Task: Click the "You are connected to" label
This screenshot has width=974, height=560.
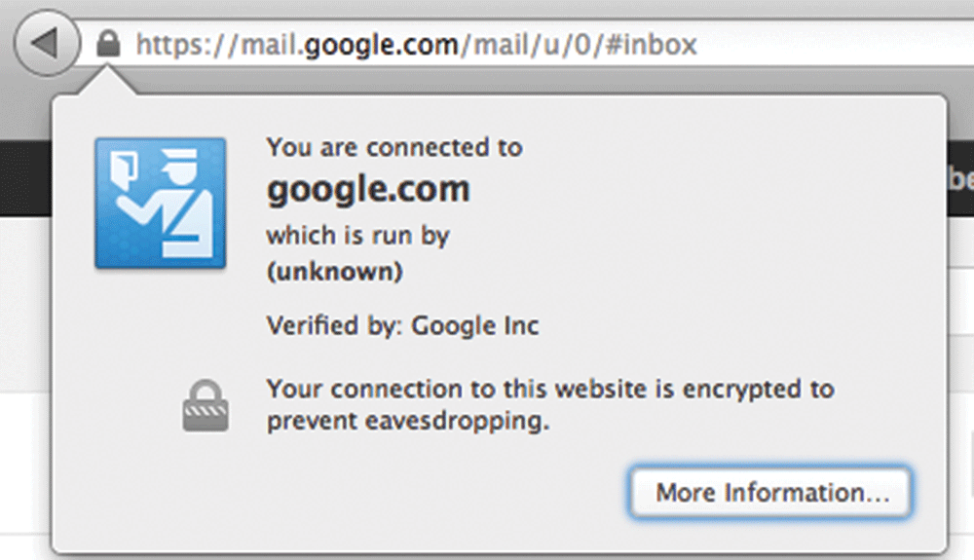Action: click(393, 148)
